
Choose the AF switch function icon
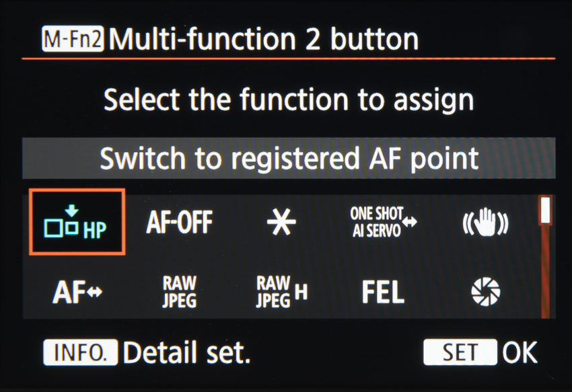tap(77, 292)
